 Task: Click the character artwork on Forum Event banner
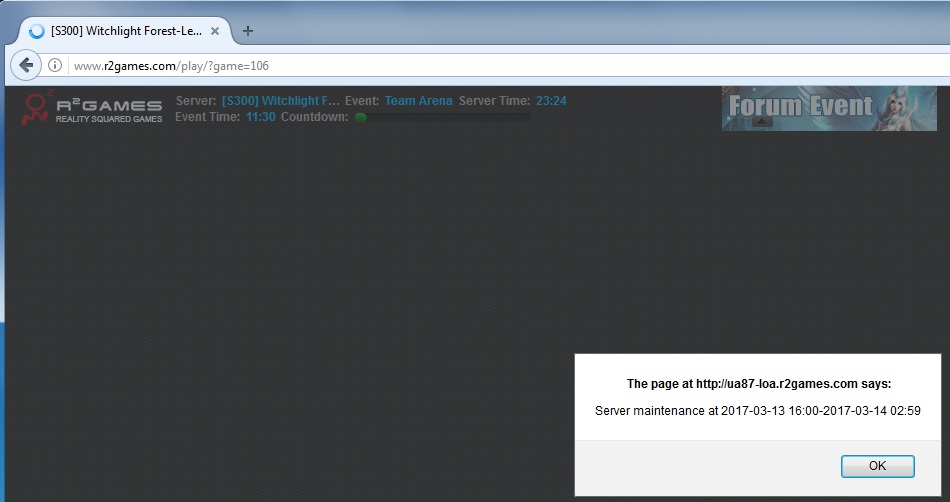[907, 108]
